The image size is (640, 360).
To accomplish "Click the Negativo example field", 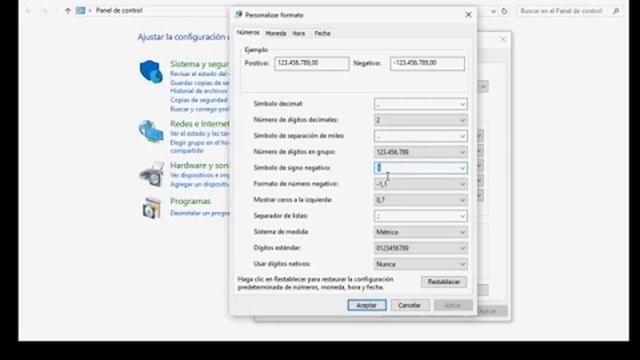I will point(427,63).
